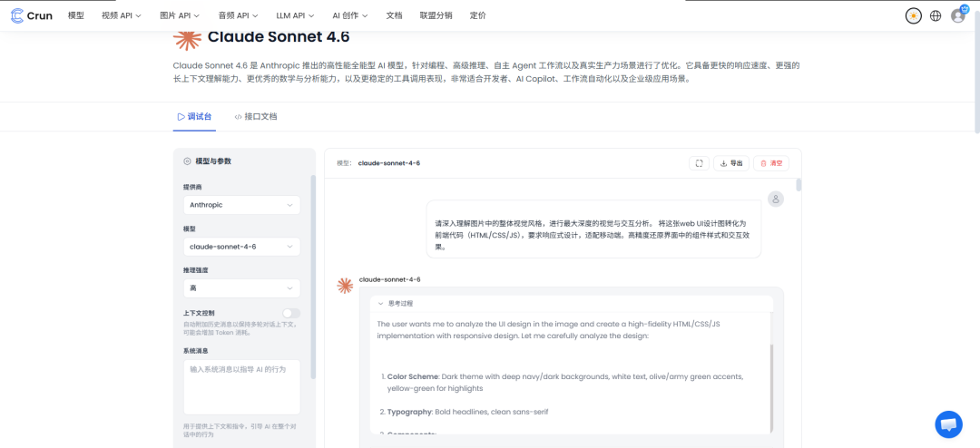This screenshot has height=448, width=980.
Task: Click the Typography list item text
Action: (468, 413)
